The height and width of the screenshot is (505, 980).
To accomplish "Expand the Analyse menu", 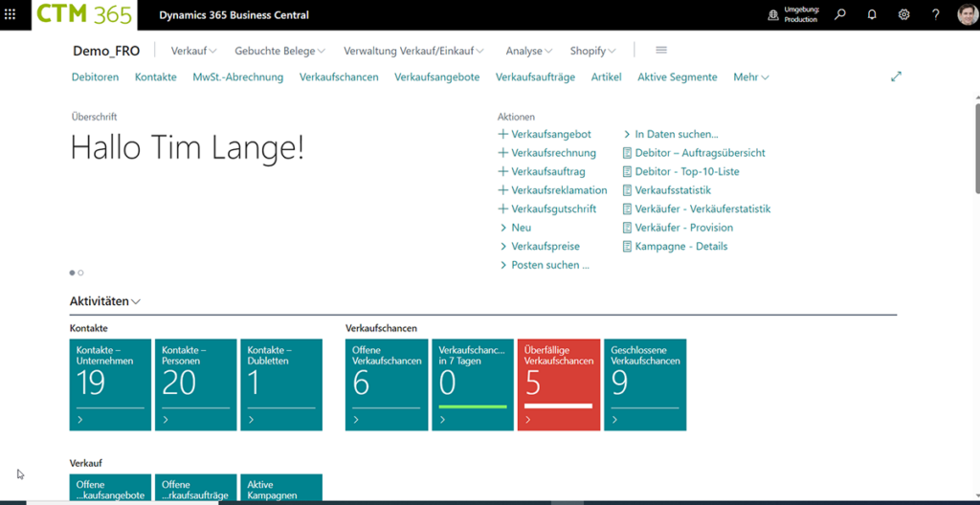I will click(x=528, y=51).
